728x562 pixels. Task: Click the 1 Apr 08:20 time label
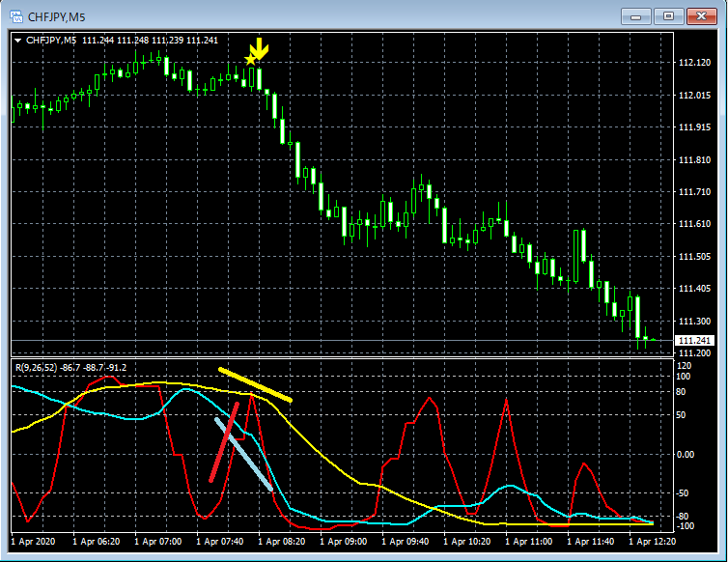[281, 542]
